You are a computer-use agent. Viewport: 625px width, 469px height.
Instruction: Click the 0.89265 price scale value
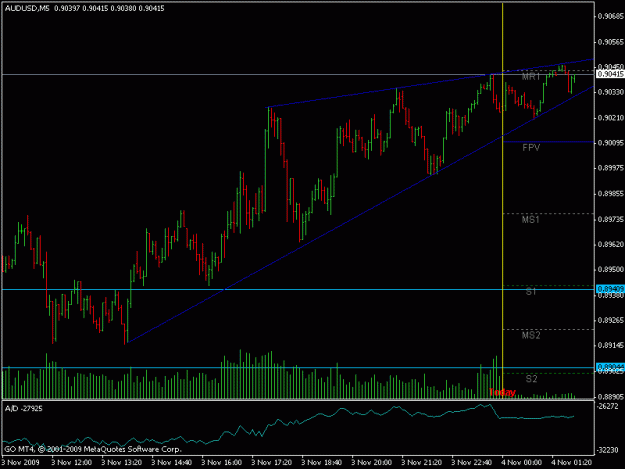click(611, 320)
